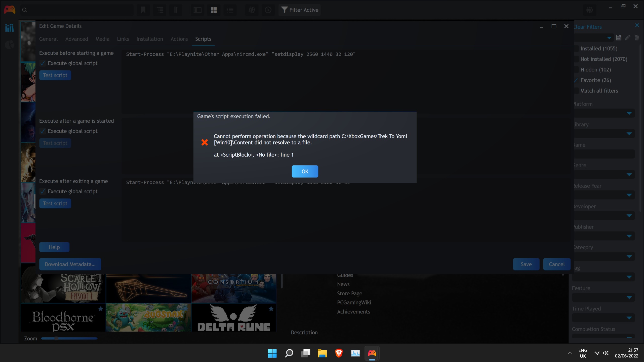The height and width of the screenshot is (362, 644).
Task: Enable the Match all filters option
Action: click(576, 91)
